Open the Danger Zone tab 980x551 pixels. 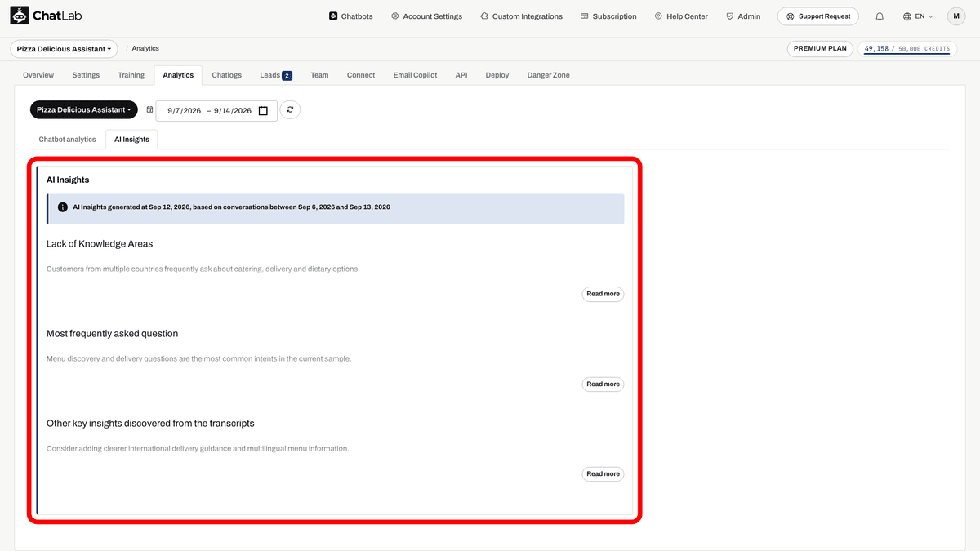549,75
